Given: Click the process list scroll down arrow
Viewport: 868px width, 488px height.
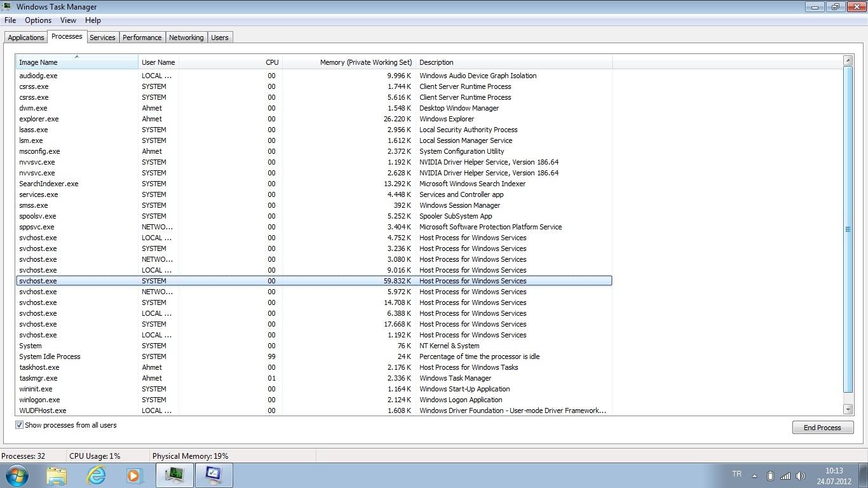Looking at the screenshot, I should 848,409.
